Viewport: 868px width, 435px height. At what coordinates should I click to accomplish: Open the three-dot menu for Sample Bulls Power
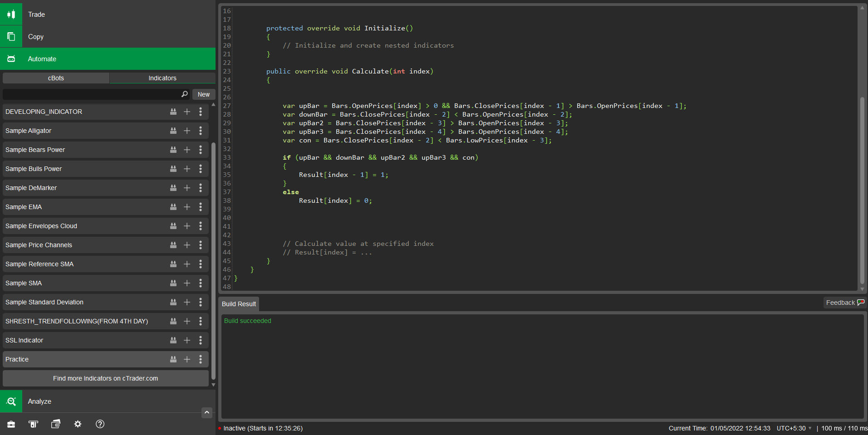point(201,169)
